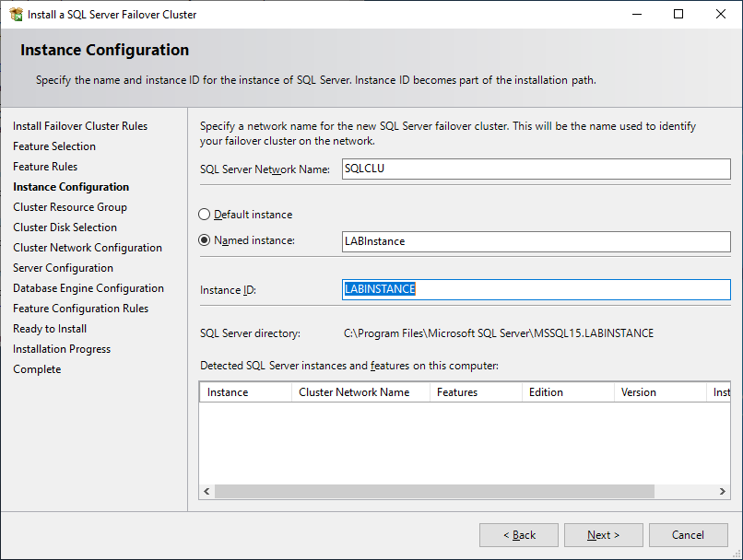743x560 pixels.
Task: Select the Named instance radio button
Action: [204, 240]
